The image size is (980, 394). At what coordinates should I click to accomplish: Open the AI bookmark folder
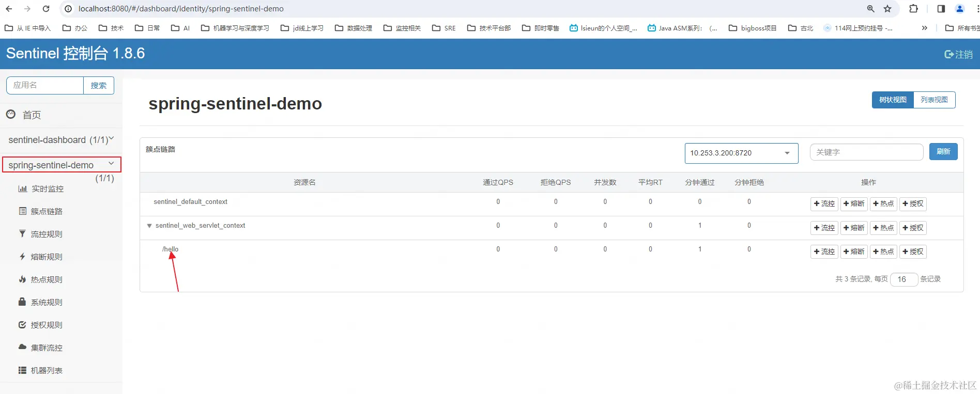[180, 28]
